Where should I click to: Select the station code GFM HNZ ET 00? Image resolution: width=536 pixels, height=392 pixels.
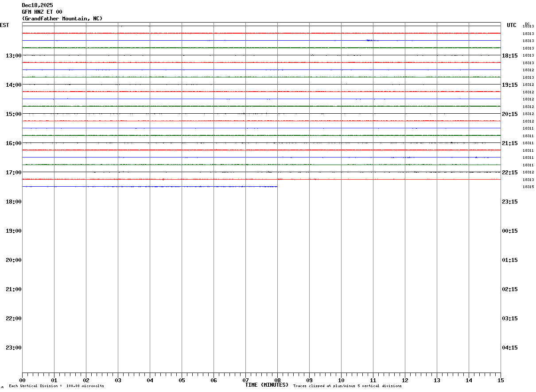click(x=42, y=12)
